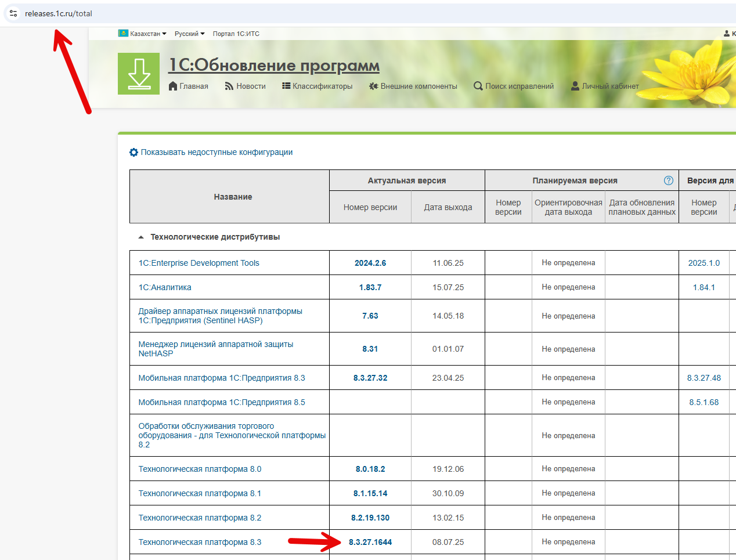Click the blue help question mark icon
Viewport: 736px width, 560px height.
pos(669,180)
